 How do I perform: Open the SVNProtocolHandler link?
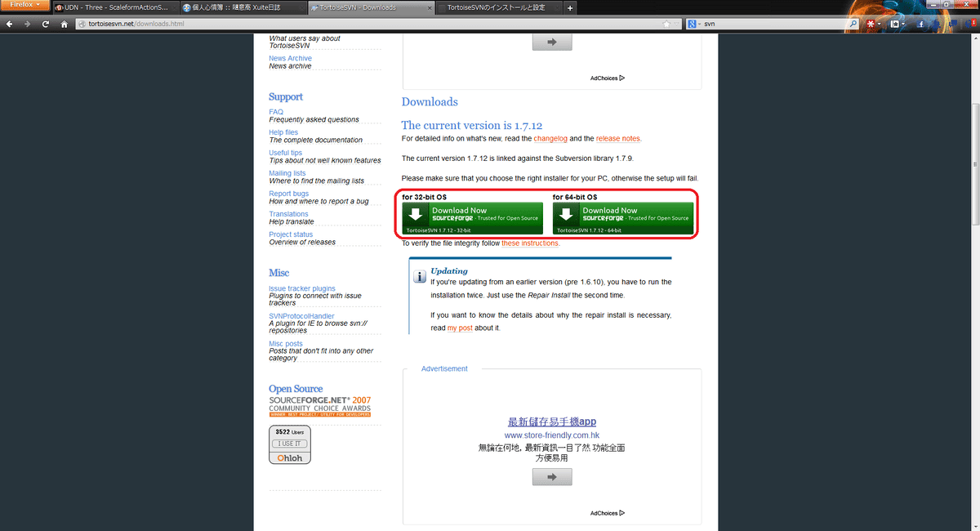(301, 316)
